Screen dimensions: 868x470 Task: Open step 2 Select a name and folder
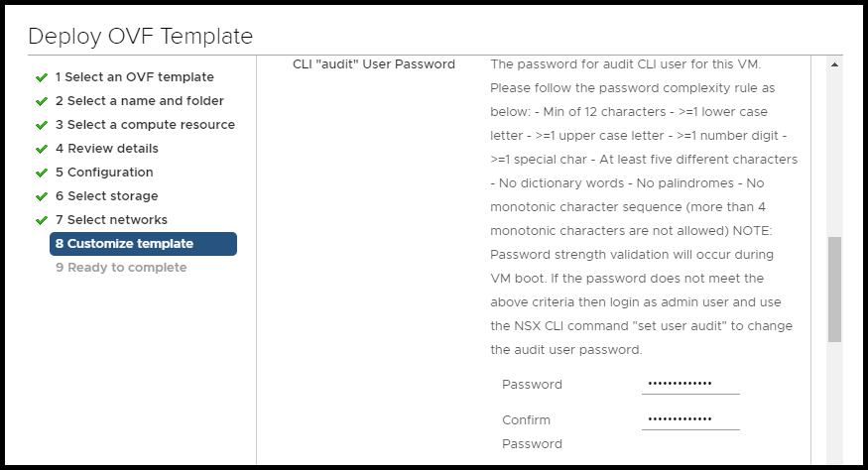tap(139, 101)
